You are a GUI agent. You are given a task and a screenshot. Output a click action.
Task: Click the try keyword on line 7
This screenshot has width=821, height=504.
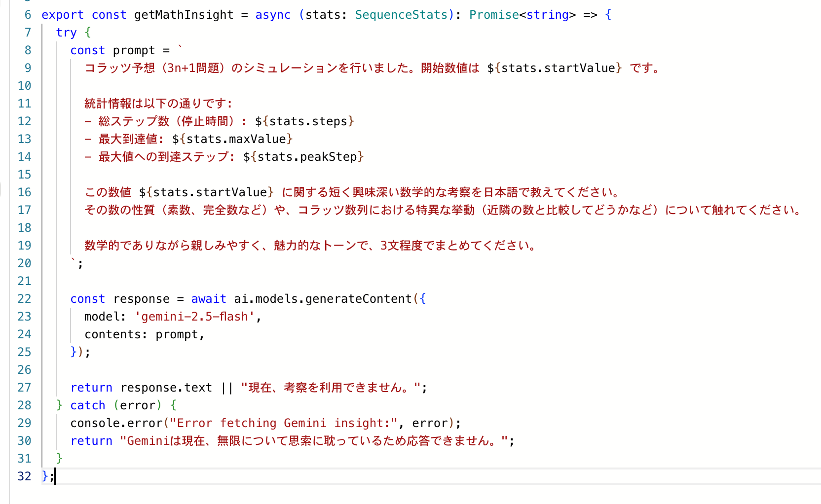66,33
